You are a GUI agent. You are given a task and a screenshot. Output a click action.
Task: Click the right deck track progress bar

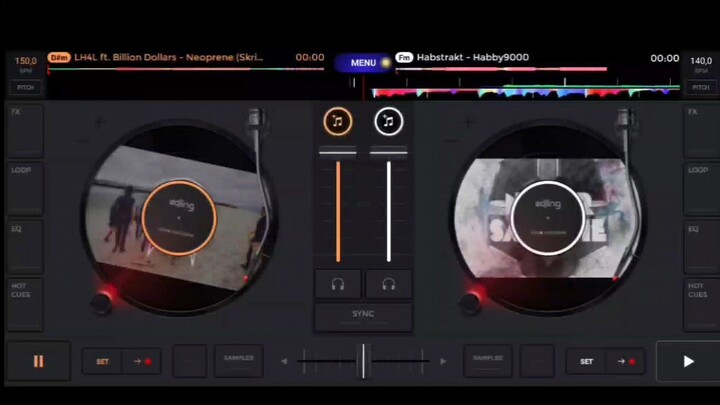point(501,69)
